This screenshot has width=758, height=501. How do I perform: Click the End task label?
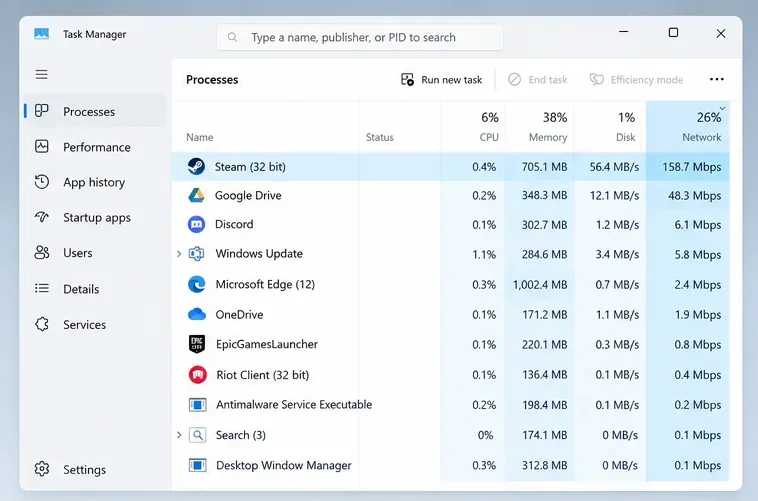click(548, 80)
